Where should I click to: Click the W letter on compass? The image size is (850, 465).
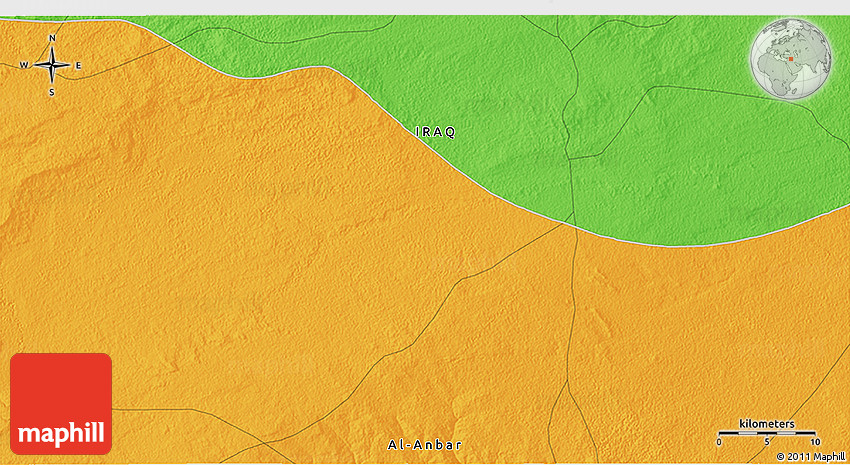click(x=24, y=66)
